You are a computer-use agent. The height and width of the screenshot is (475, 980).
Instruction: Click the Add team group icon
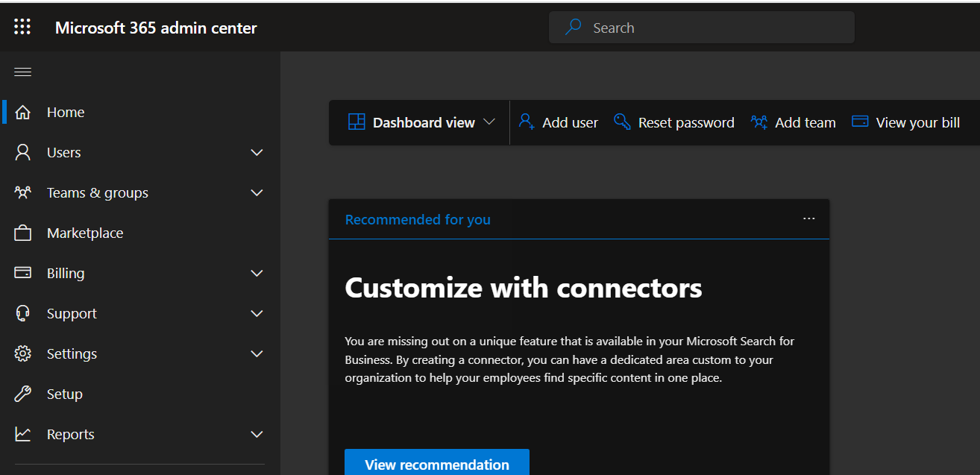pos(759,122)
